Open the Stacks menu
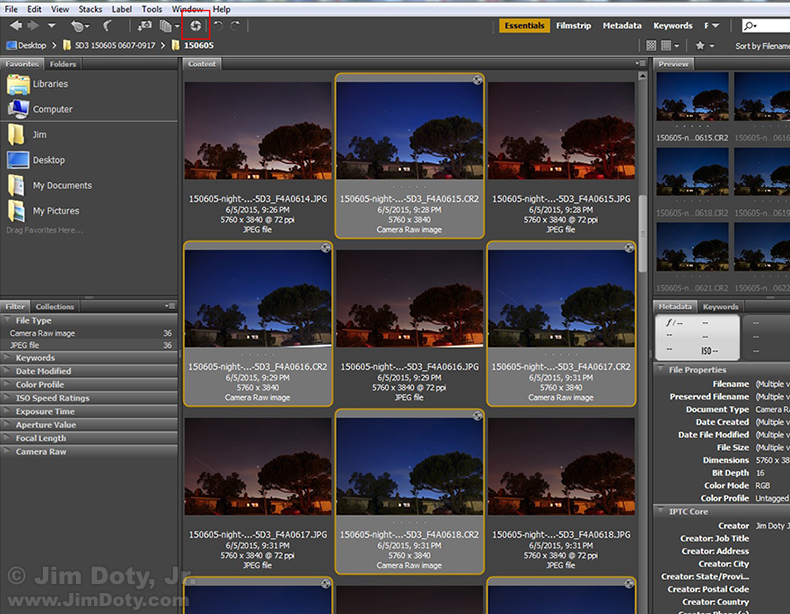Screen dimensions: 790x614 click(90, 9)
